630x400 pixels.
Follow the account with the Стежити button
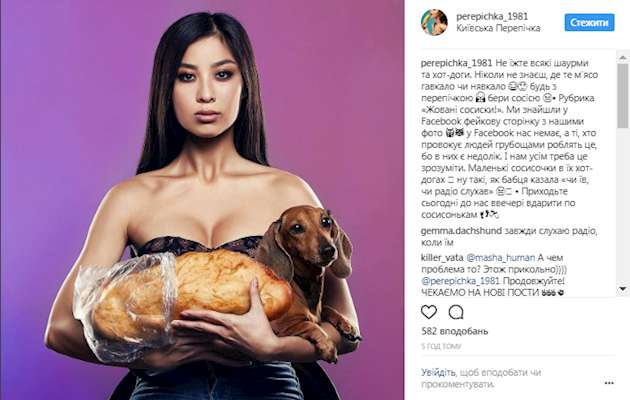589,22
